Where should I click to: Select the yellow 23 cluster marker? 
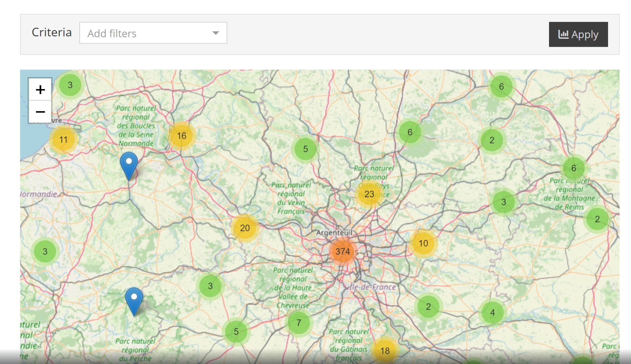pyautogui.click(x=369, y=194)
